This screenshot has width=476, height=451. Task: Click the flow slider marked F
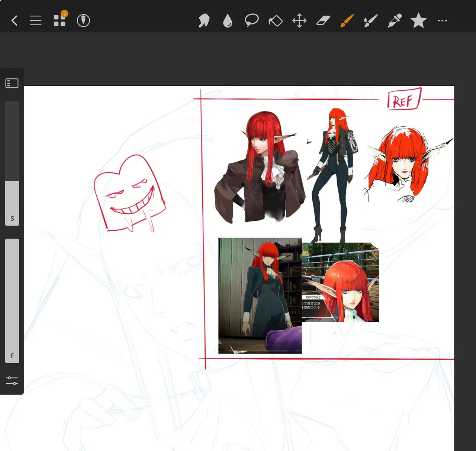12,300
